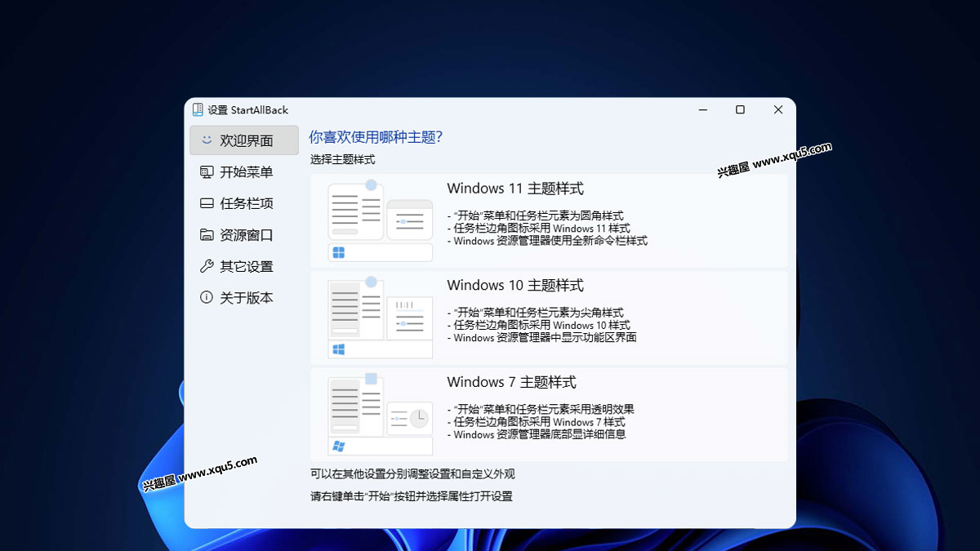Minimize the StartAllBack settings window
This screenshot has width=980, height=551.
click(702, 109)
